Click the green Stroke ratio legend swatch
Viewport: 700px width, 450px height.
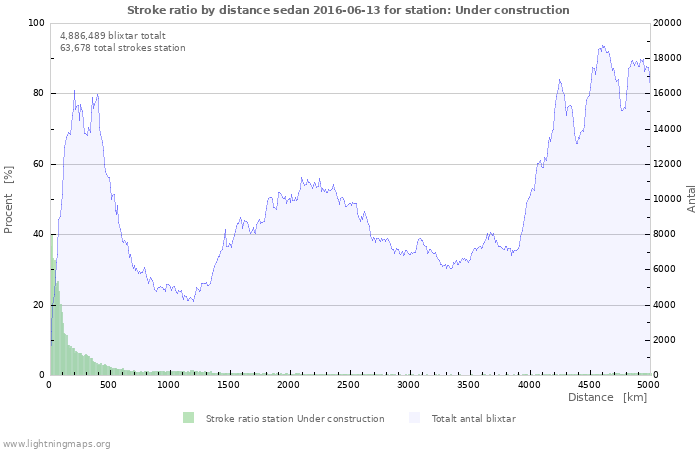point(189,418)
